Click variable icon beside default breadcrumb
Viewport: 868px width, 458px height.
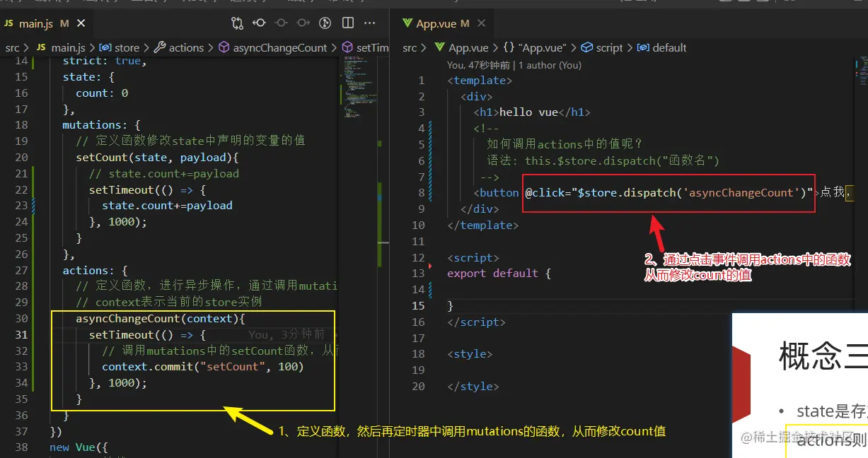click(643, 48)
